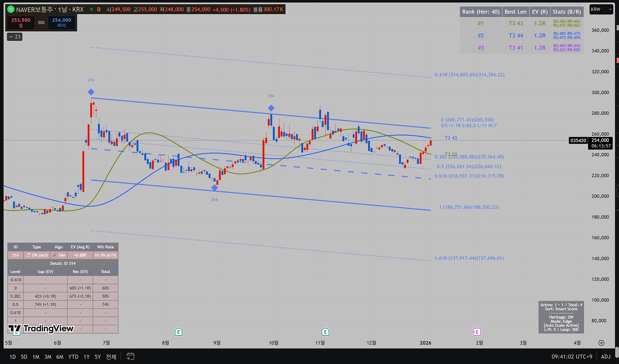Open the KRW currency dropdown

point(601,9)
